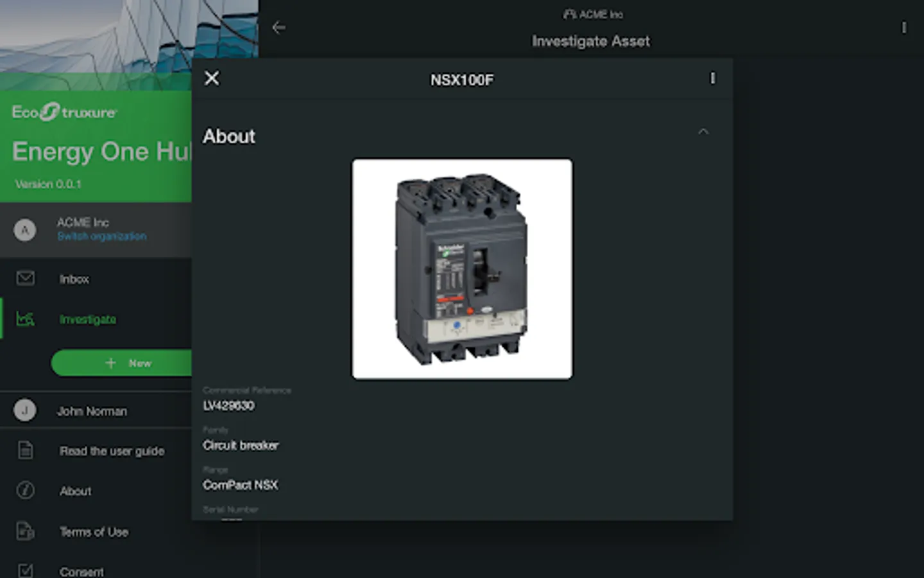The image size is (924, 578).
Task: Click the Version 0.0.1 label
Action: (x=48, y=184)
